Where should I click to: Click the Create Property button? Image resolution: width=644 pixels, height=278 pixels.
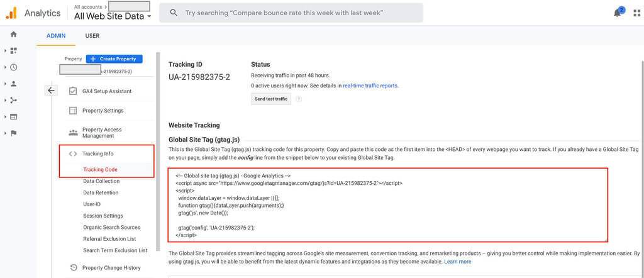(x=114, y=58)
